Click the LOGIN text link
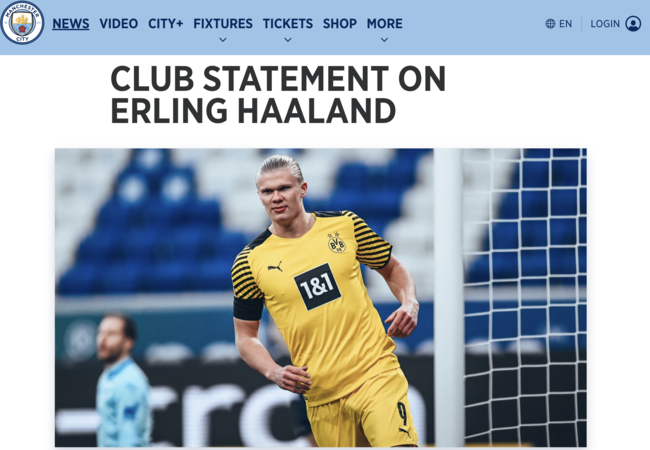 [x=605, y=24]
